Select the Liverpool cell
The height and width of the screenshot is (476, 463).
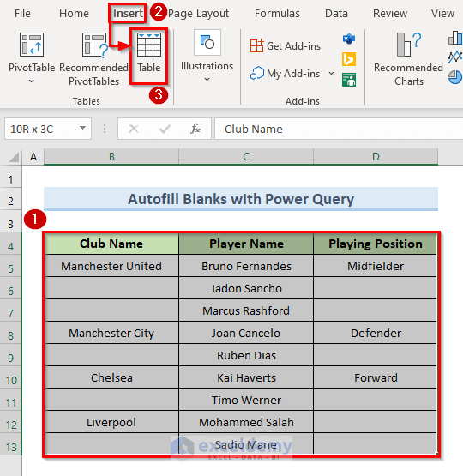pyautogui.click(x=111, y=422)
